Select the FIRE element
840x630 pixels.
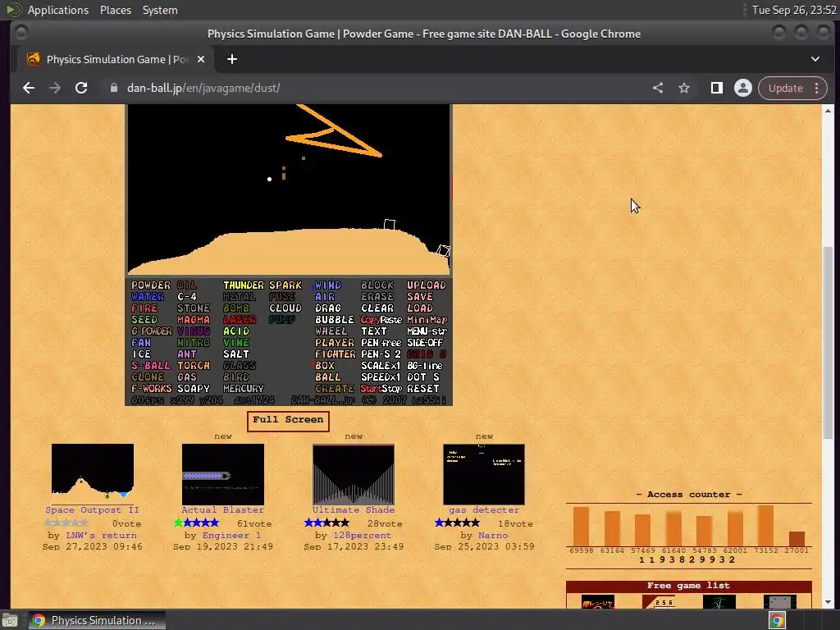144,308
